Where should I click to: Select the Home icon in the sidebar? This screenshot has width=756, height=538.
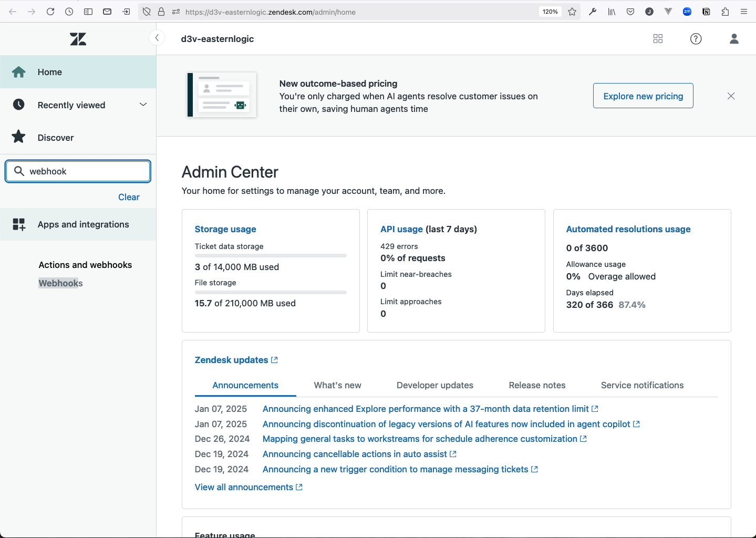(19, 72)
